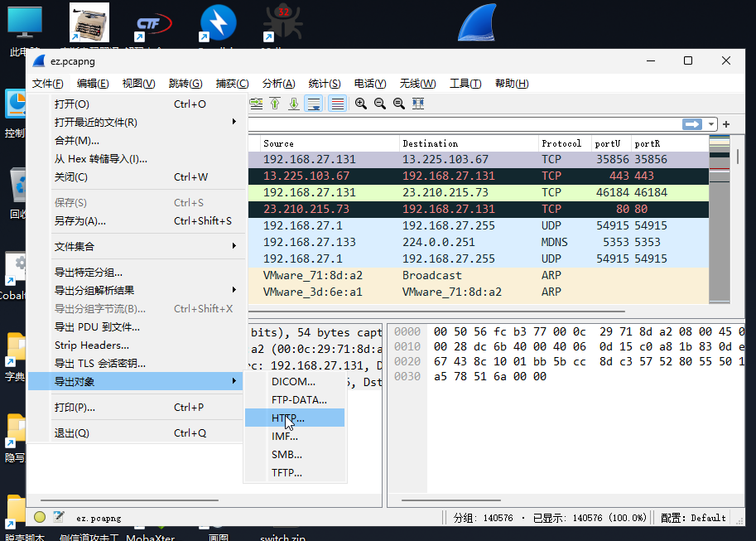Screen dimensions: 756x541
Task: Open the 电话(Y) menu
Action: click(x=370, y=84)
